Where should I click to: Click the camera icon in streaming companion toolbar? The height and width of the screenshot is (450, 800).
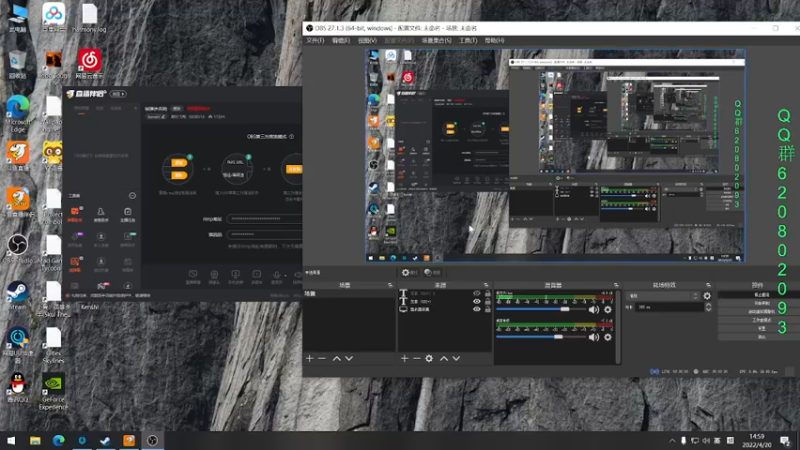214,276
